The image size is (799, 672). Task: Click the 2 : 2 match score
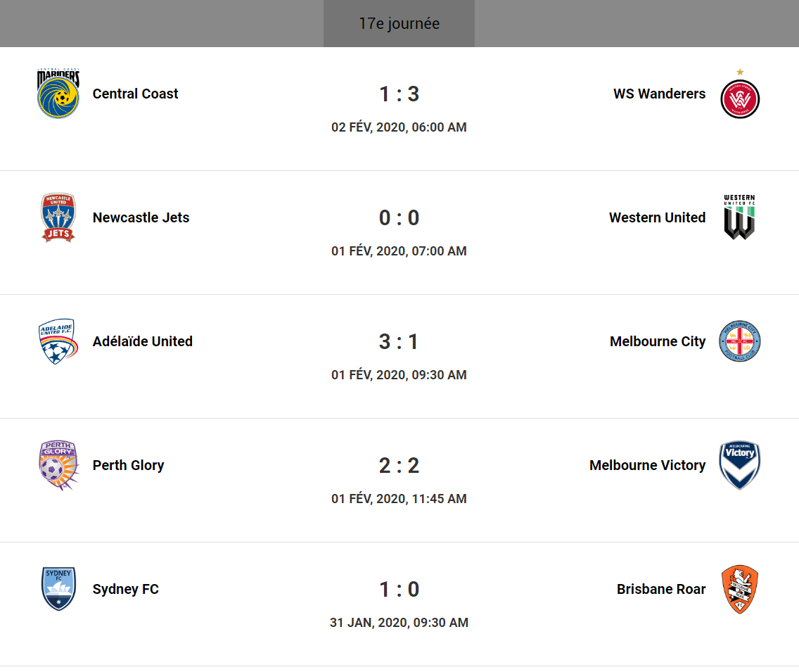(399, 466)
